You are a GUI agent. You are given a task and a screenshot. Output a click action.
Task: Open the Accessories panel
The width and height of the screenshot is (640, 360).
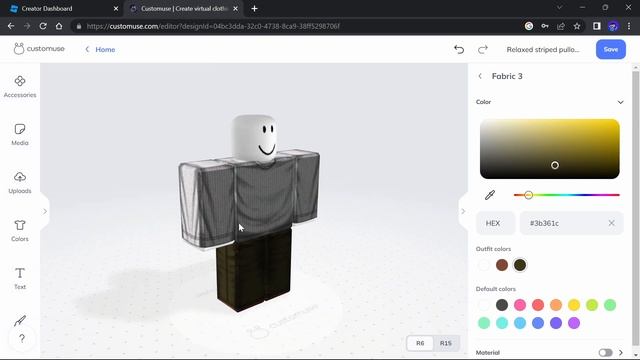pos(20,87)
